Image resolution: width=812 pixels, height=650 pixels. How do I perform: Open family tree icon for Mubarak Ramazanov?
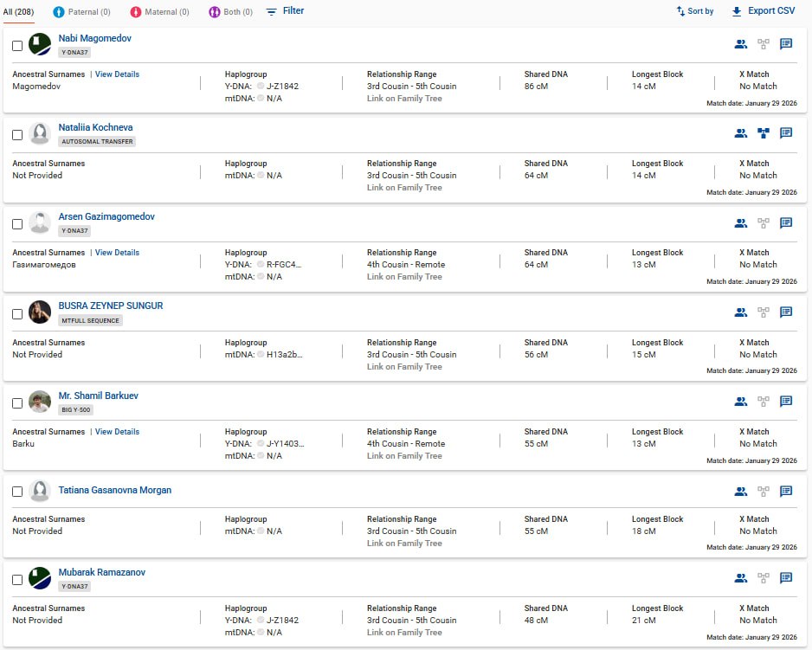(764, 578)
